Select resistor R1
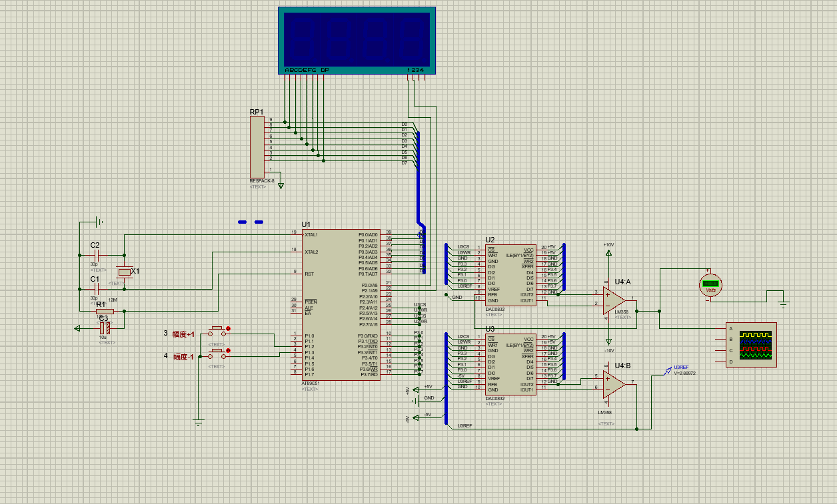Screen dimensions: 837x504 [105, 311]
